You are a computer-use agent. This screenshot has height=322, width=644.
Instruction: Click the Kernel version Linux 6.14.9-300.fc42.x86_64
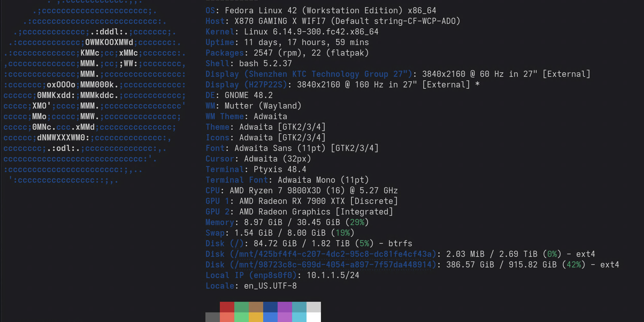click(311, 32)
